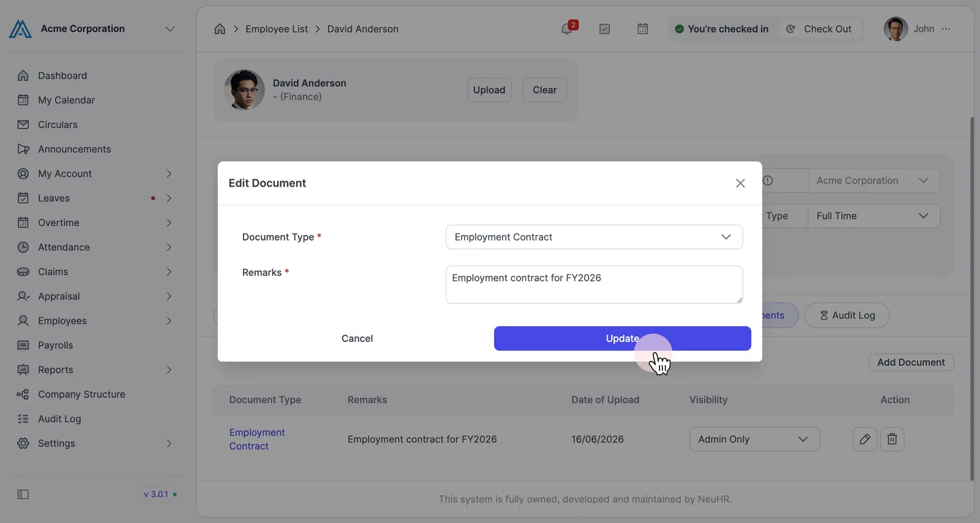The width and height of the screenshot is (980, 523).
Task: Expand the Appraisal menu
Action: pyautogui.click(x=95, y=296)
